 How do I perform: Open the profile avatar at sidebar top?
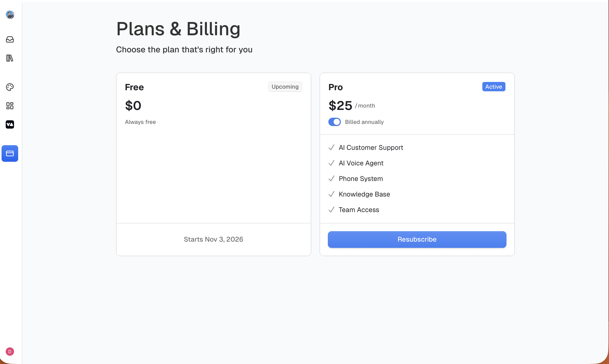(10, 15)
